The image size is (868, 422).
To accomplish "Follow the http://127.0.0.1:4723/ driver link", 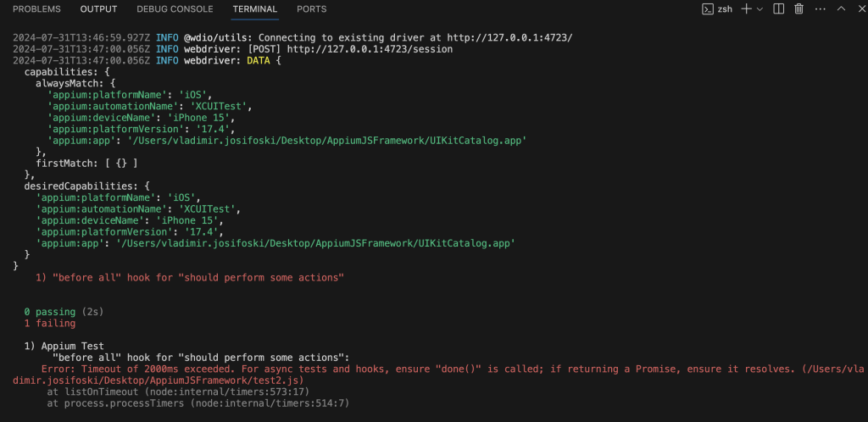I will pos(509,37).
